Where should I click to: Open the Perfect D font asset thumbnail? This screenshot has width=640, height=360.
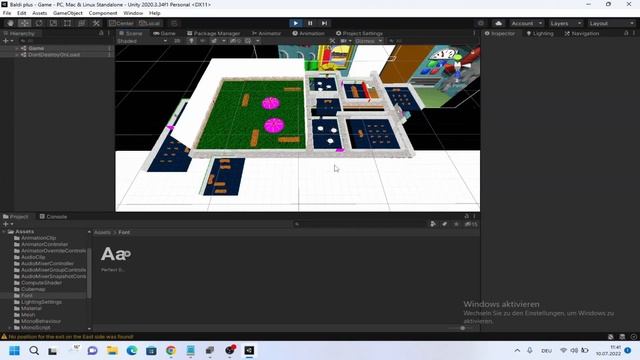115,254
